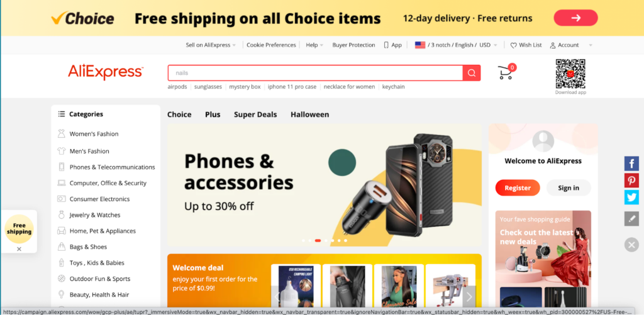This screenshot has height=315, width=644.
Task: Focus the search input field
Action: [315, 73]
